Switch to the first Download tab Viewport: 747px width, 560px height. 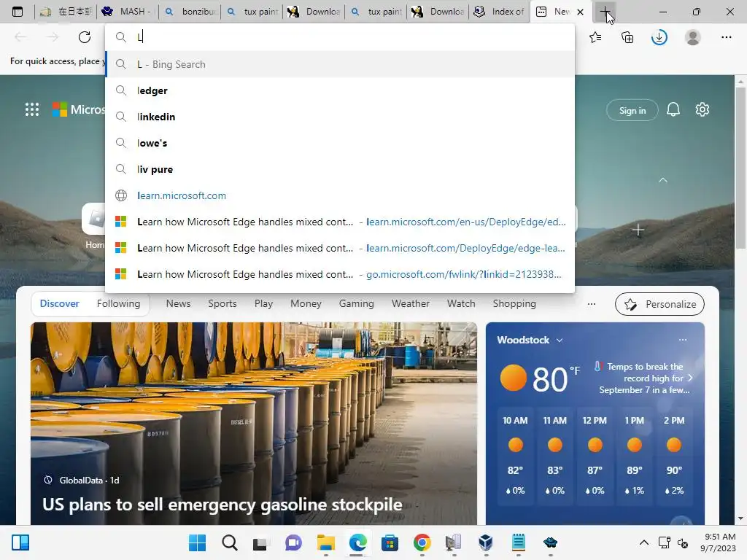(314, 12)
